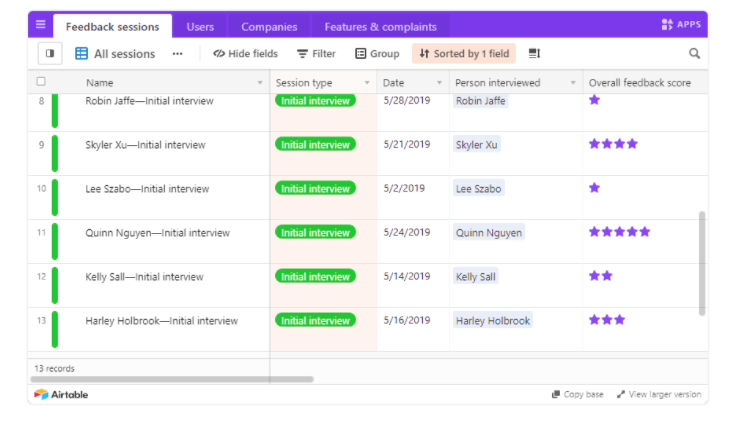Screen dimensions: 740x428
Task: Click the horizontal scrollbar thumb
Action: coord(172,379)
